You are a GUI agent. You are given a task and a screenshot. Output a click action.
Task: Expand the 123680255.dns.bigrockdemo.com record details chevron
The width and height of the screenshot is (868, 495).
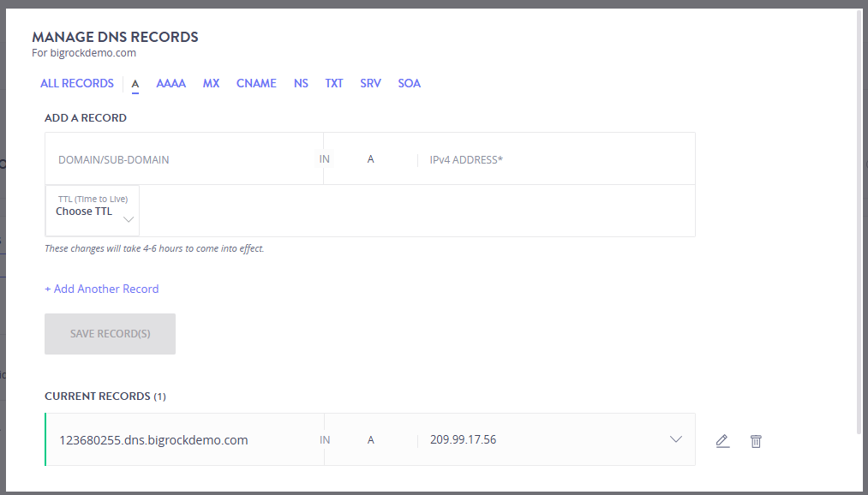(675, 439)
